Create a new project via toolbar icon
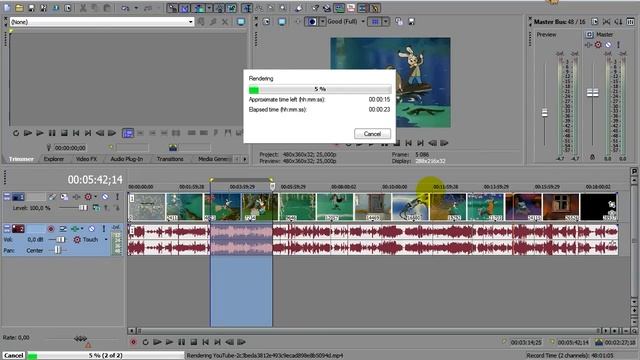The height and width of the screenshot is (360, 640). [x=7, y=8]
